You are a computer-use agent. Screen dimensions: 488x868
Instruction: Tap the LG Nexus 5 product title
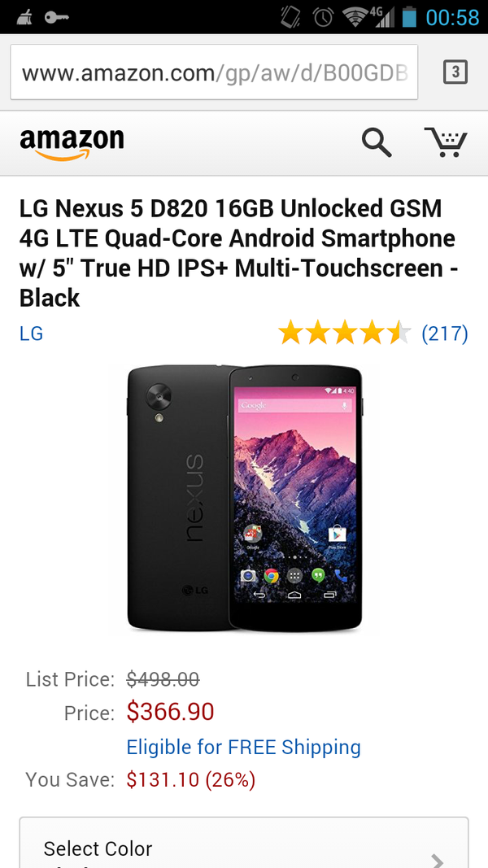coord(240,254)
